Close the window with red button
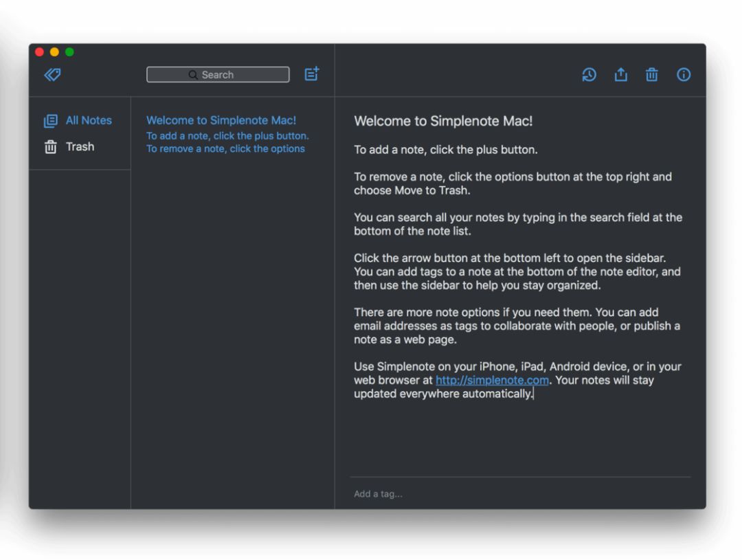The width and height of the screenshot is (742, 560). click(40, 52)
